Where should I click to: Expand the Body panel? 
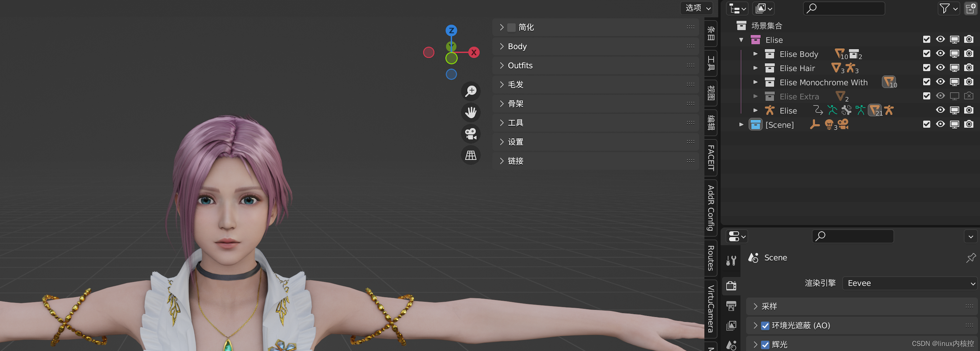(595, 46)
